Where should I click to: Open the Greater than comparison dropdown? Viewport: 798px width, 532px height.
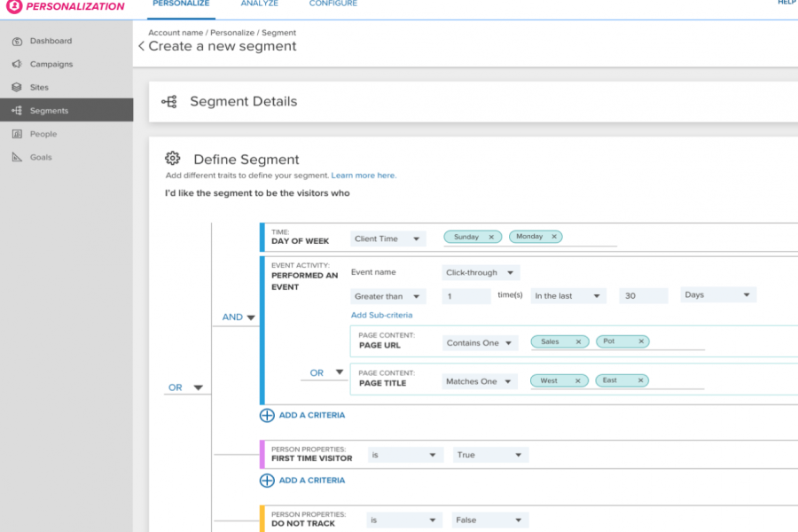(x=387, y=296)
